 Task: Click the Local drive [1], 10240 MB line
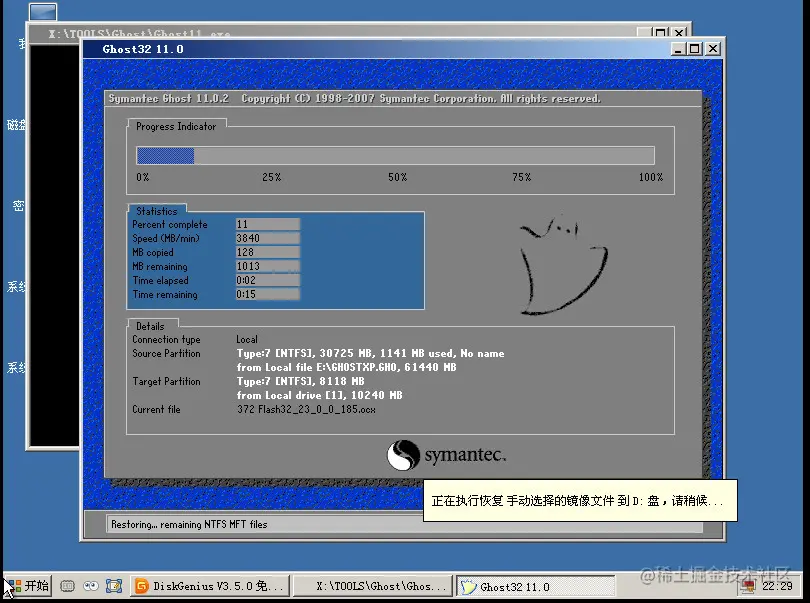pos(319,395)
